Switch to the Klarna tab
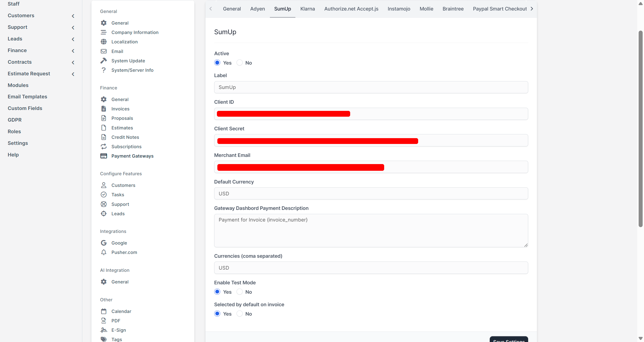The width and height of the screenshot is (644, 342). pyautogui.click(x=307, y=9)
